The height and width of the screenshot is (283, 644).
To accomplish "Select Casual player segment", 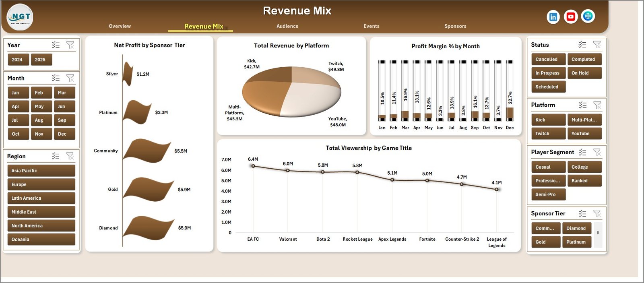I will [x=548, y=167].
